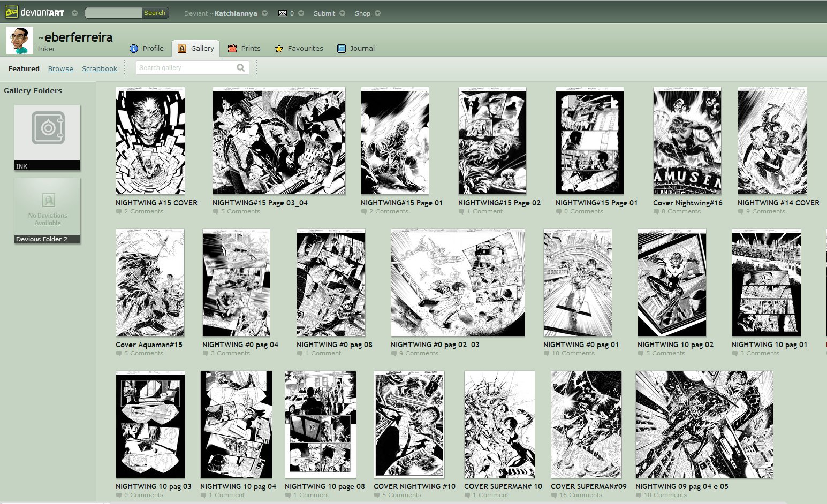Click the gallery search magnifier icon

[x=241, y=68]
